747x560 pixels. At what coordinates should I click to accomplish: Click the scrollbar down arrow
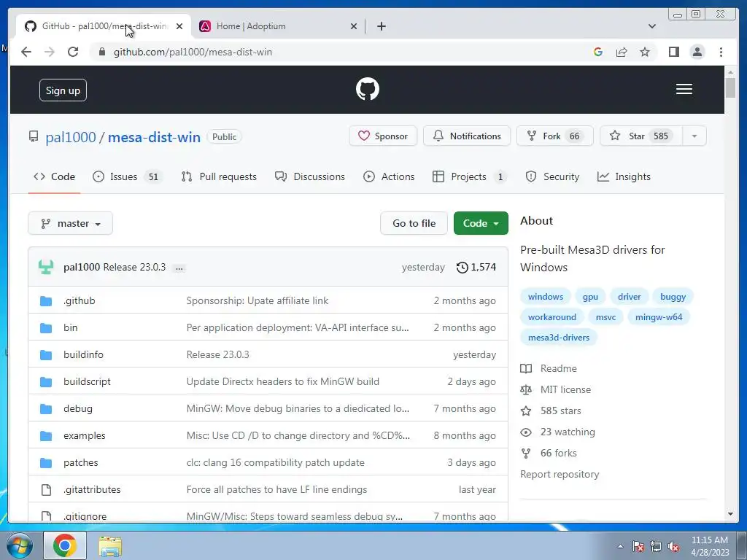pos(730,514)
